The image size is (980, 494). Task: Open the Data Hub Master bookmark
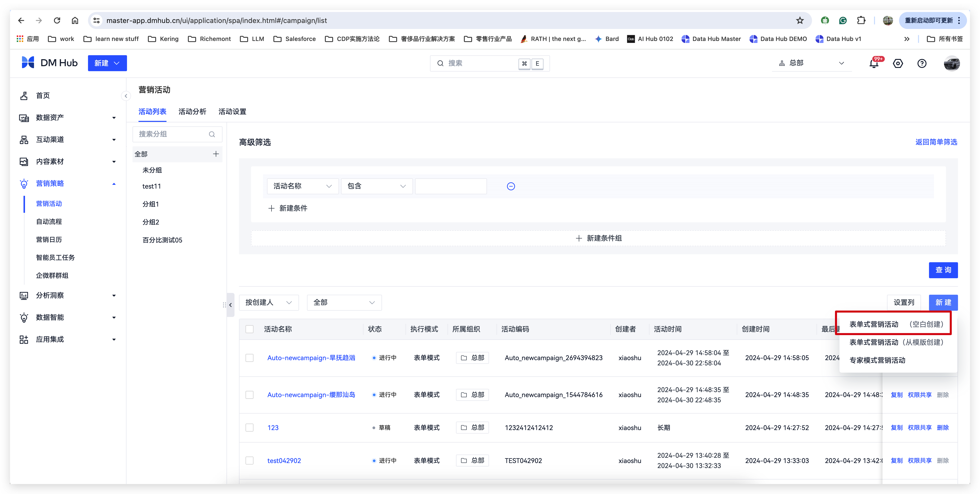click(x=711, y=39)
